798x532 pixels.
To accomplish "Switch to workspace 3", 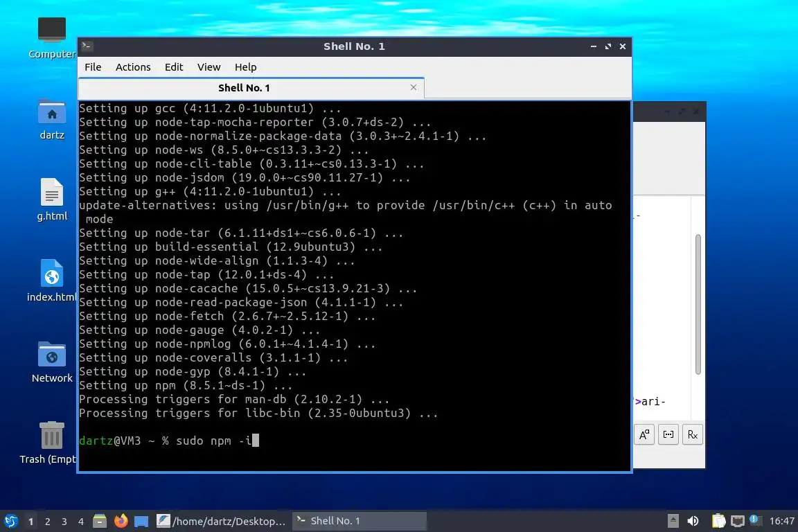I will [64, 522].
